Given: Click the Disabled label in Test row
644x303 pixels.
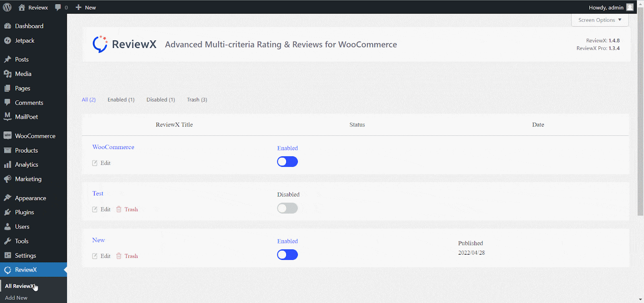Looking at the screenshot, I should (288, 195).
